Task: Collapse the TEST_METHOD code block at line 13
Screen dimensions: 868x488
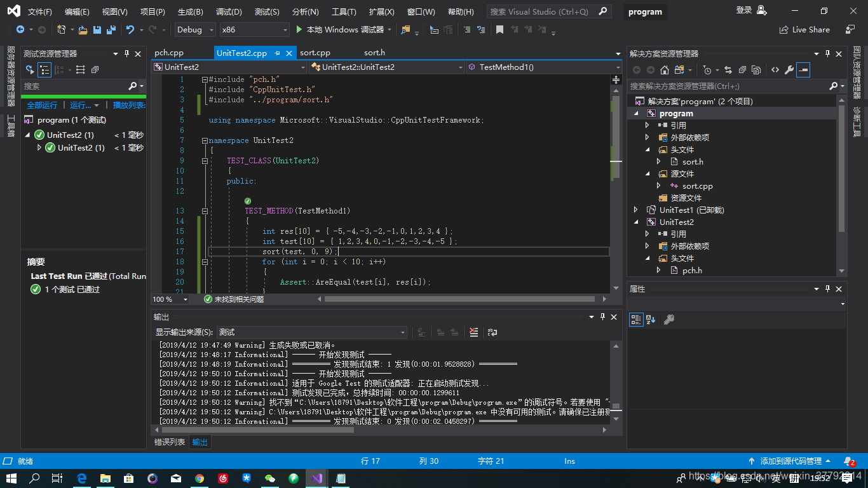Action: click(x=205, y=211)
